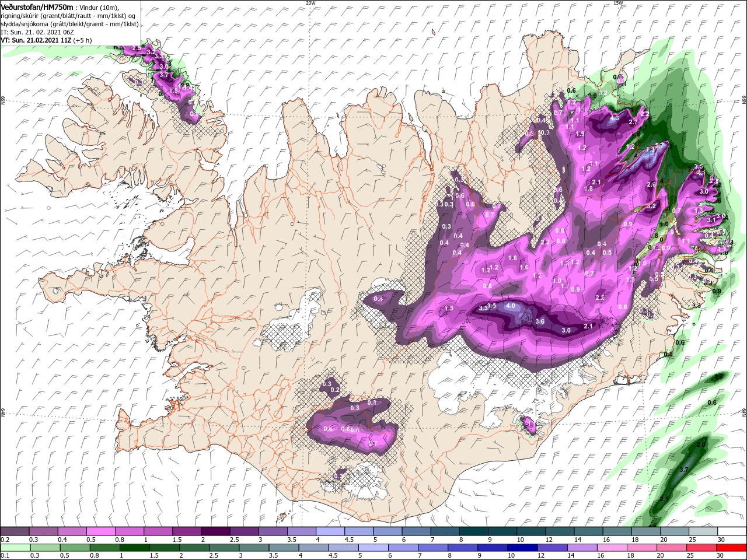Click the 3.6 snowfall value on the map
The height and width of the screenshot is (560, 747).
coord(540,321)
